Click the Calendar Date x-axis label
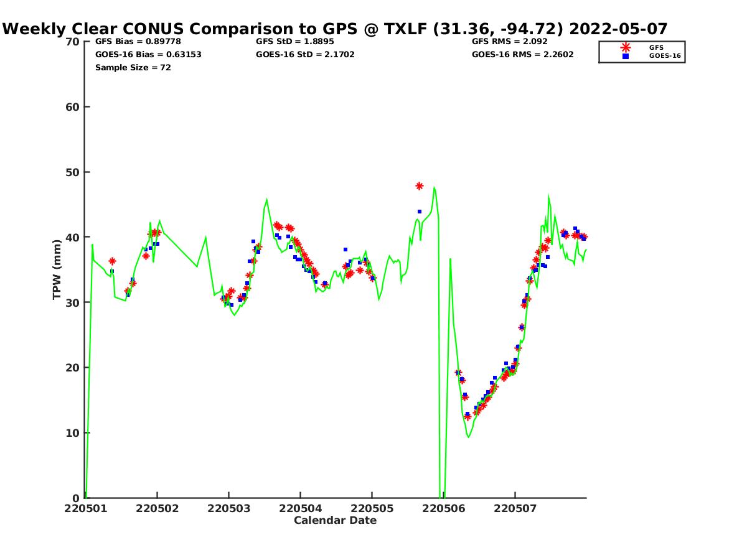The width and height of the screenshot is (747, 560). pyautogui.click(x=335, y=521)
